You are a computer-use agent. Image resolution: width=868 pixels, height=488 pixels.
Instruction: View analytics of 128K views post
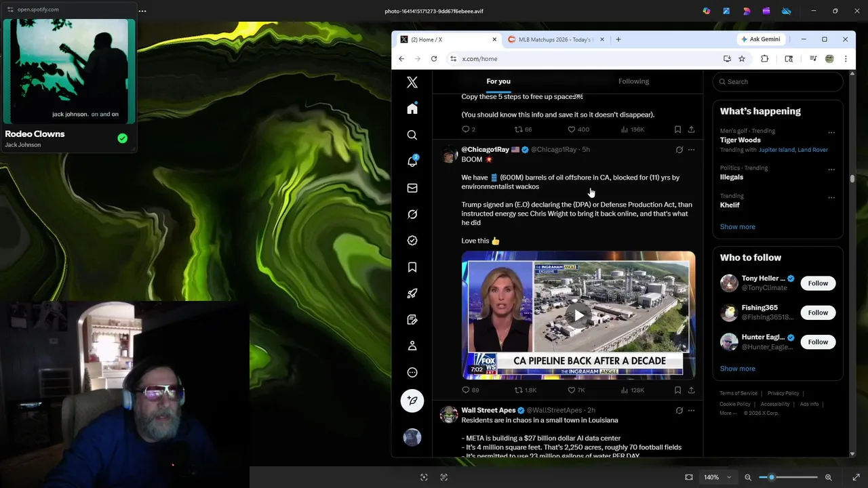(625, 390)
